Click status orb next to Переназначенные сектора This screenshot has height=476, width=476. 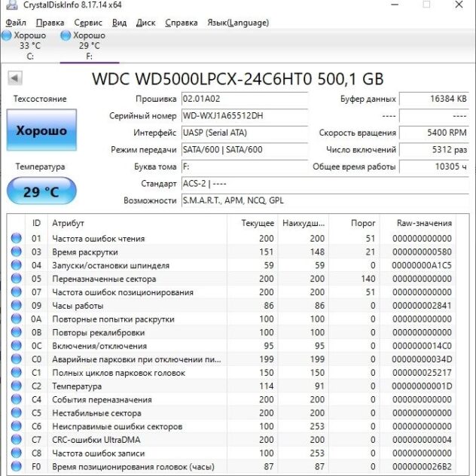(x=17, y=279)
